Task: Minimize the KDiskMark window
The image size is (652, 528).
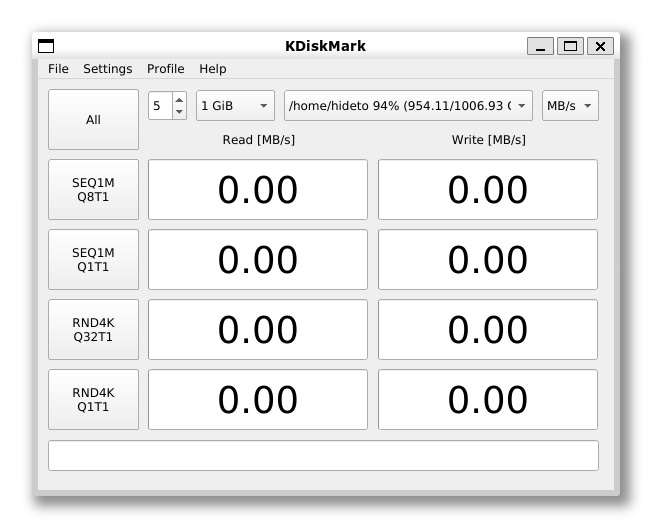Action: click(x=540, y=46)
